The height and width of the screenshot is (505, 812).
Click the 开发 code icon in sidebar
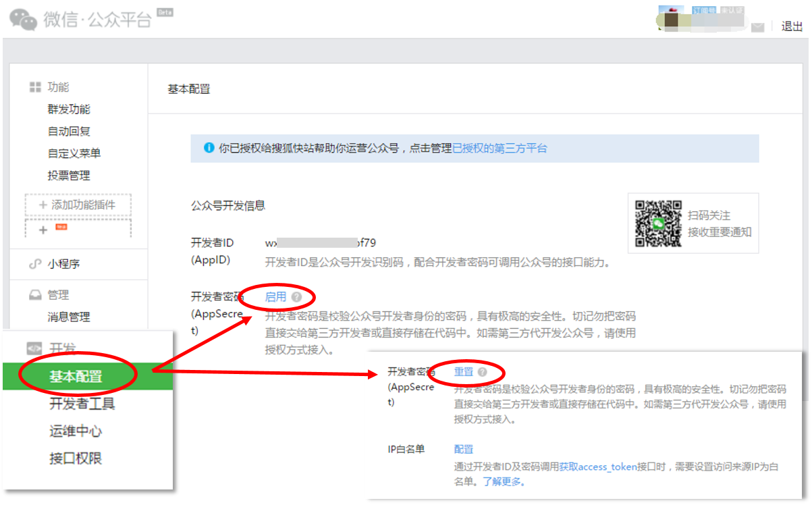point(34,348)
